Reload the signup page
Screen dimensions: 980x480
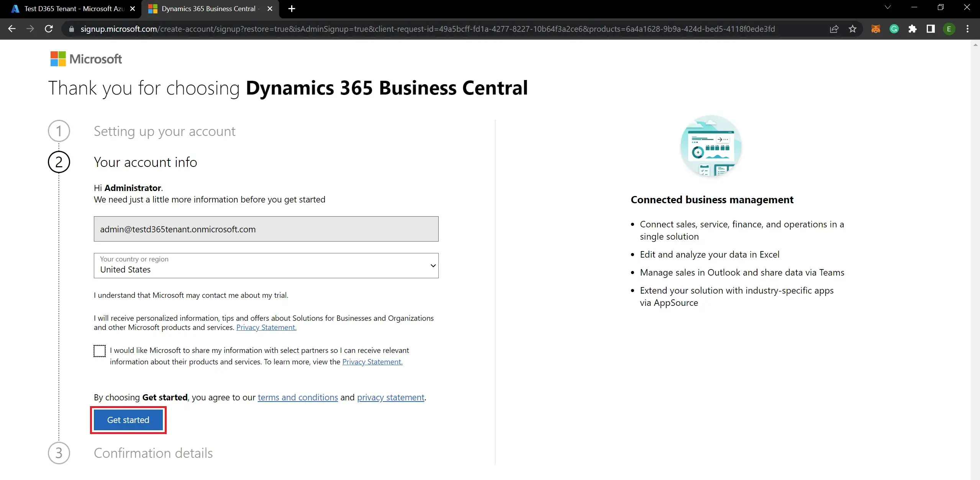click(x=49, y=29)
